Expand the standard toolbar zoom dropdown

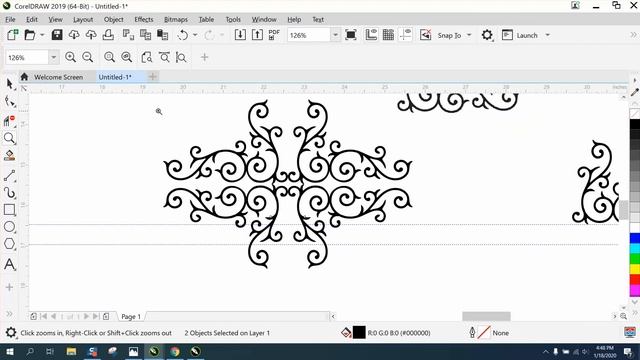point(335,35)
